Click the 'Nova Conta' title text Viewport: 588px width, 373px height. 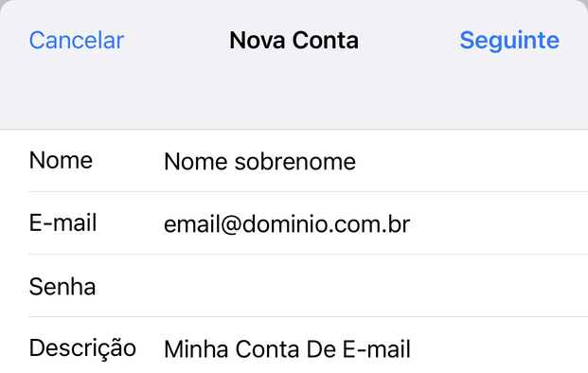tap(294, 40)
